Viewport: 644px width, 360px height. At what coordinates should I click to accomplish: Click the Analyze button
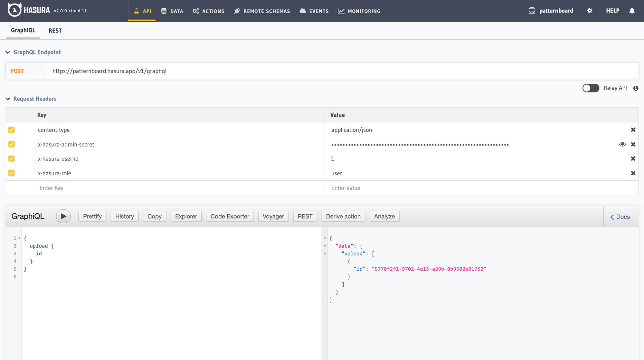pyautogui.click(x=384, y=216)
